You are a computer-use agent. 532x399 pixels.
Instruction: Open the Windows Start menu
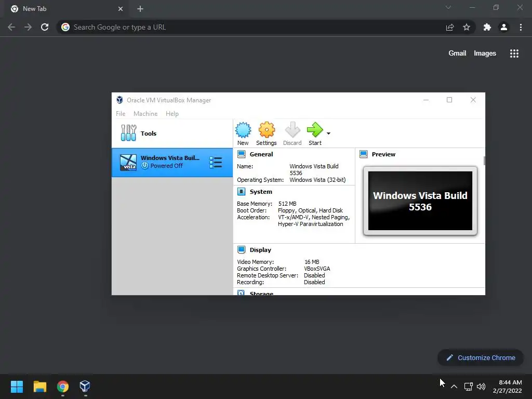[17, 387]
